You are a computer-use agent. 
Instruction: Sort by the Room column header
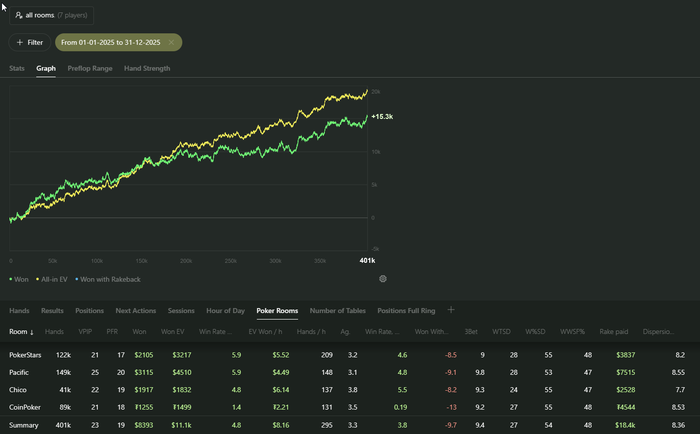(21, 331)
